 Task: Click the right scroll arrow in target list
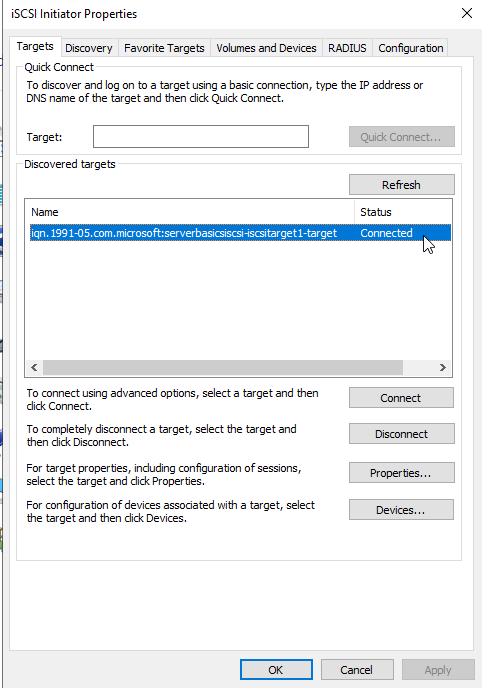coord(443,367)
